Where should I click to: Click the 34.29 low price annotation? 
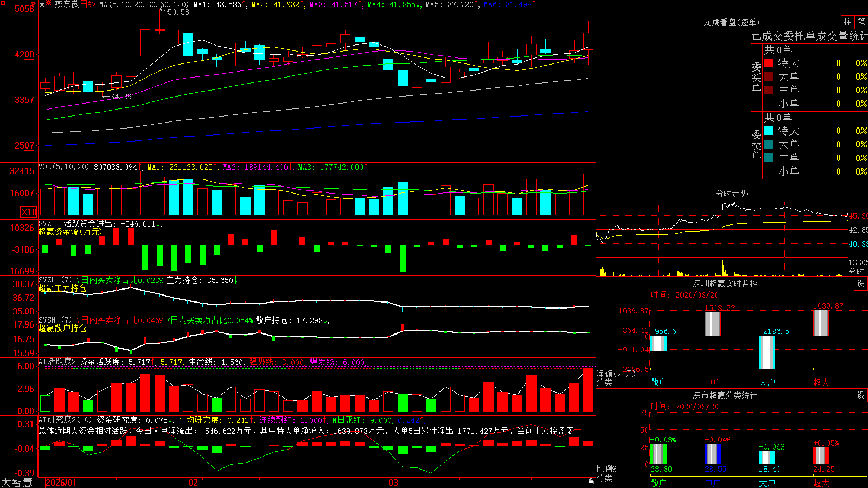coord(120,97)
